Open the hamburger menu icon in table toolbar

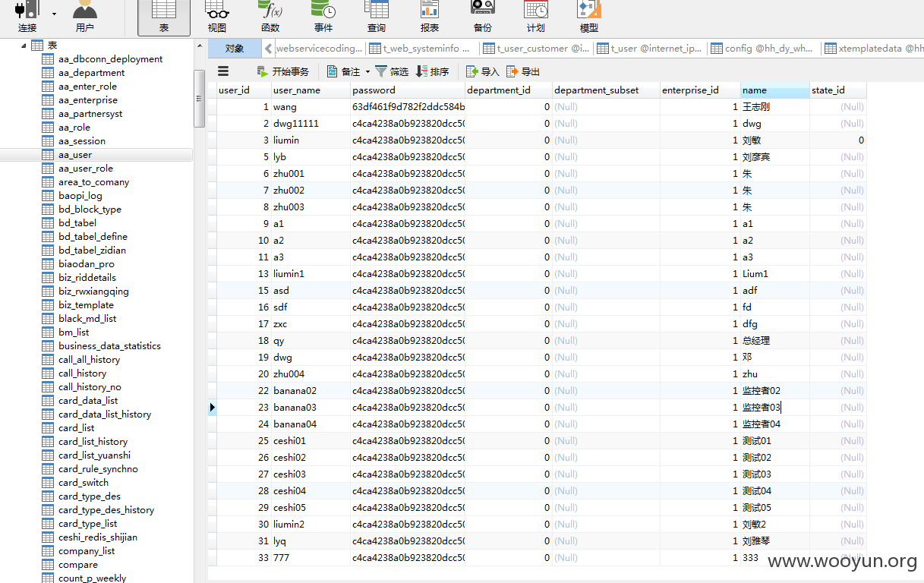pyautogui.click(x=223, y=71)
